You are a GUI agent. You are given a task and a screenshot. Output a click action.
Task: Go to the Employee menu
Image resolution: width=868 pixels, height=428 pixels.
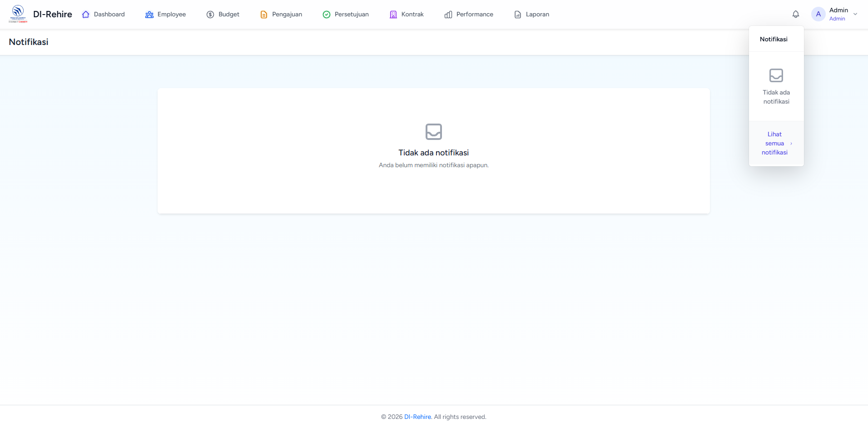pyautogui.click(x=166, y=15)
